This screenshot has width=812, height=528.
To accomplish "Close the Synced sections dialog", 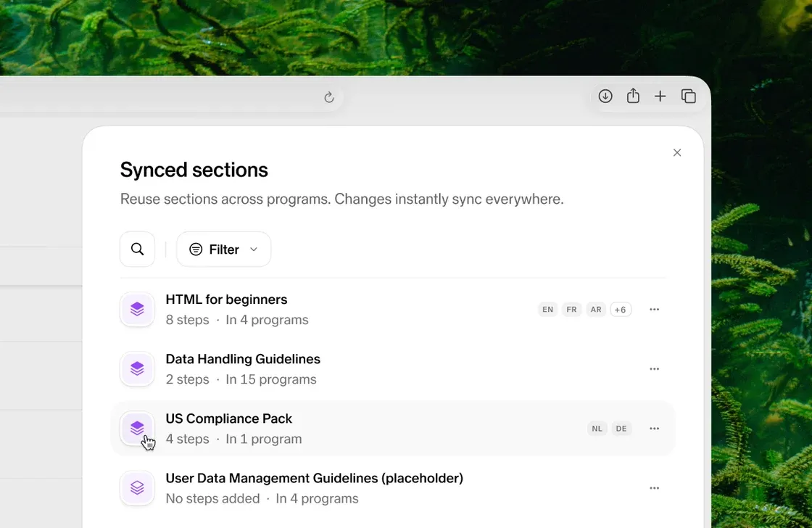I will pyautogui.click(x=677, y=152).
